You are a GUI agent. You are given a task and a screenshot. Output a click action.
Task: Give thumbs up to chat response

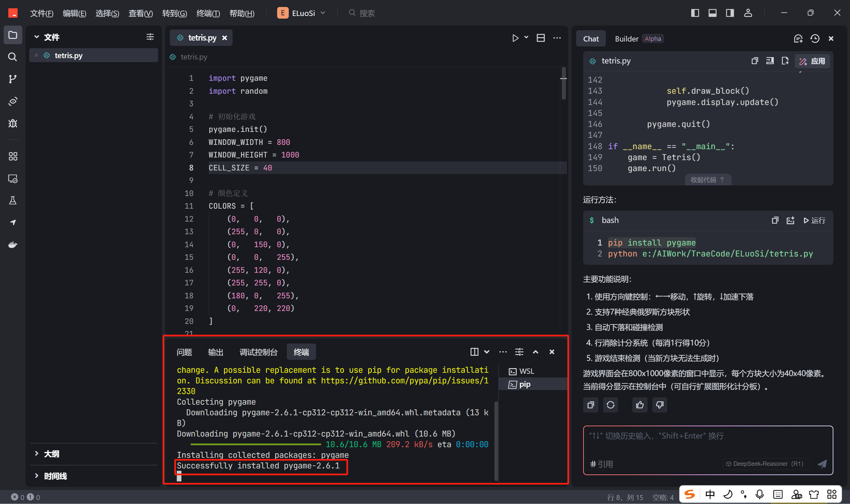[640, 405]
